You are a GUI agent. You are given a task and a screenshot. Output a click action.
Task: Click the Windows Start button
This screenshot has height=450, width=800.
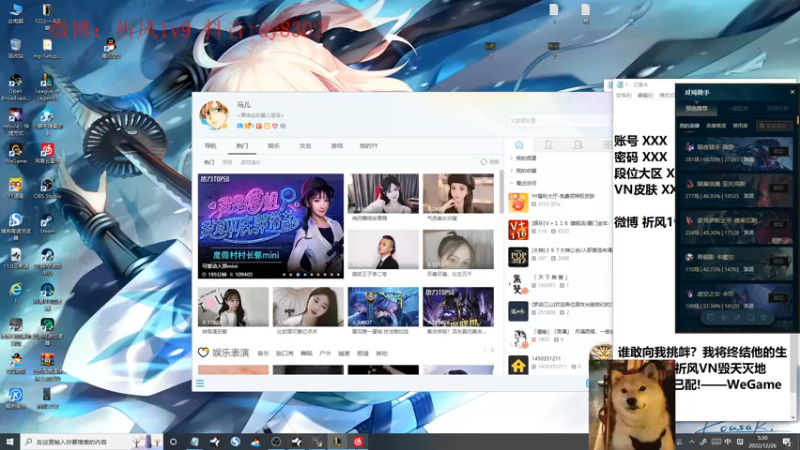[10, 441]
